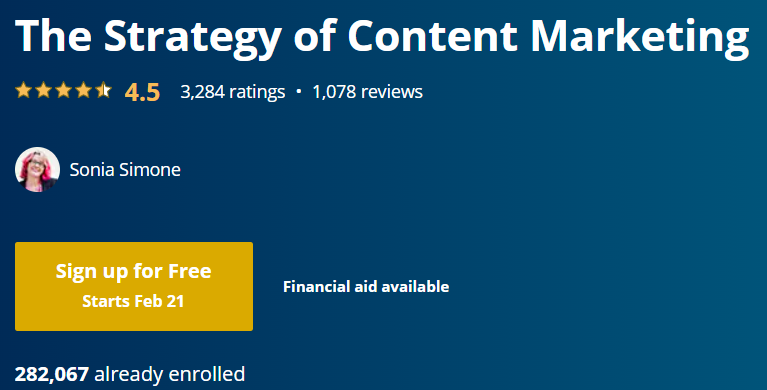Open the 1,078 reviews link
The image size is (767, 390).
tap(367, 92)
